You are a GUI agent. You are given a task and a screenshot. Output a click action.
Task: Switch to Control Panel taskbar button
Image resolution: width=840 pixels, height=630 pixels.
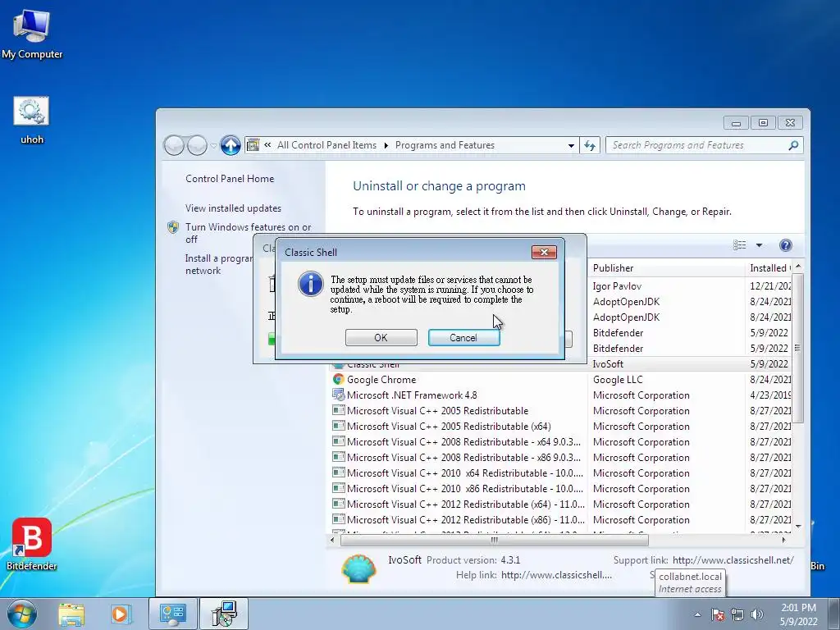pos(172,614)
